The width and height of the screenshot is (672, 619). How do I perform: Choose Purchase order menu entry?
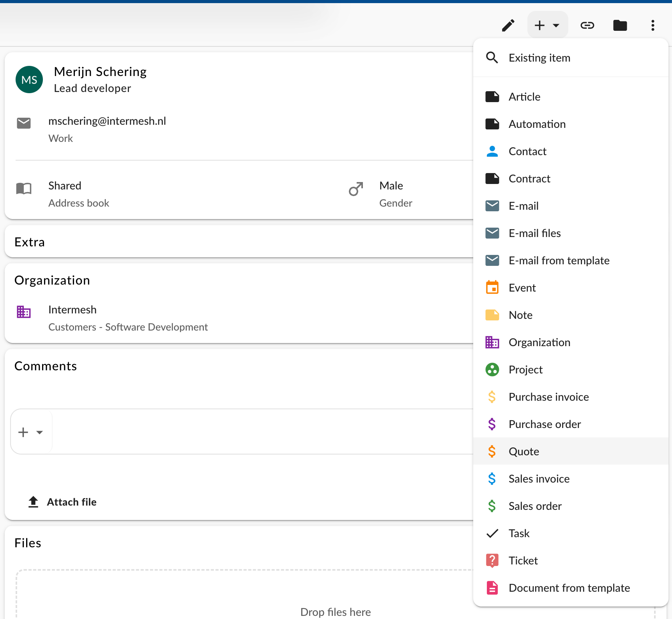[571, 424]
